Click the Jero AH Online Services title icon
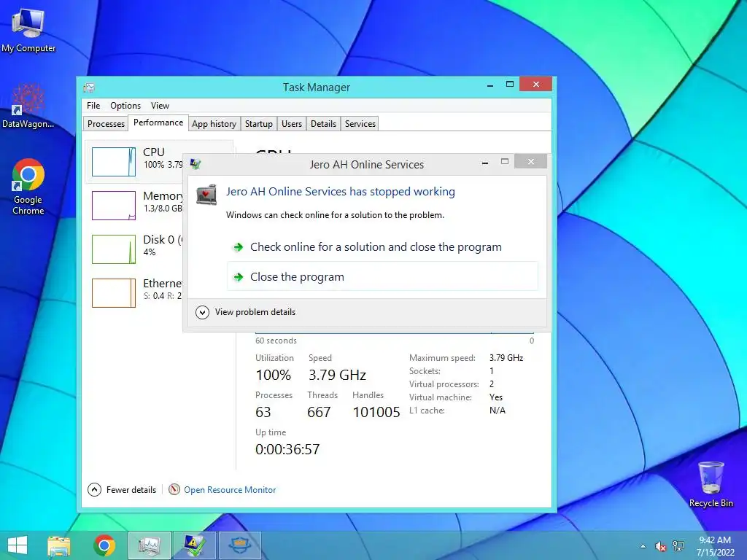The height and width of the screenshot is (560, 747). click(x=196, y=164)
